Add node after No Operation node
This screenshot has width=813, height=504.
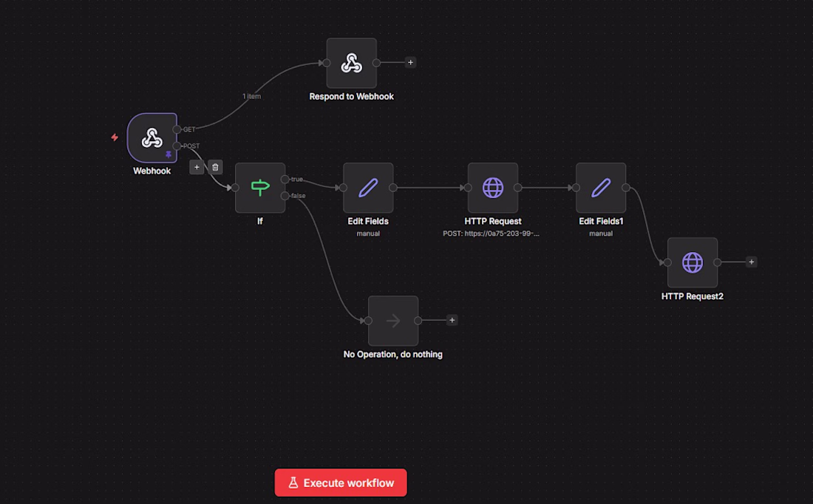click(452, 320)
